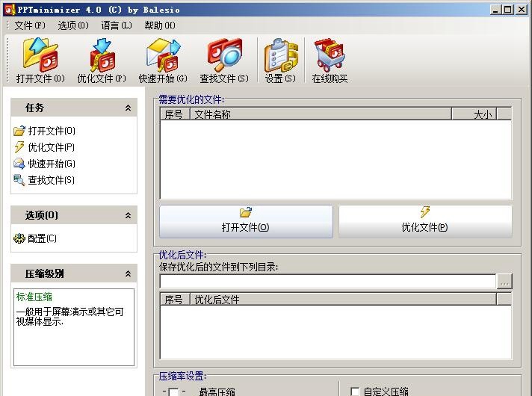The width and height of the screenshot is (532, 396).
Task: Click the 查找文件 (S) magnifier toolbar icon
Action: [x=224, y=55]
